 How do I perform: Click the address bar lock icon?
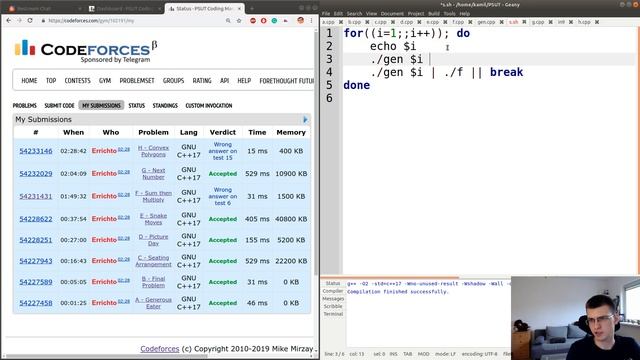pyautogui.click(x=43, y=20)
